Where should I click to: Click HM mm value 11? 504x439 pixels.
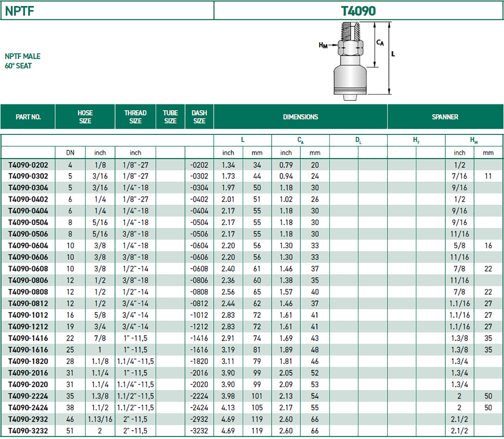(x=488, y=176)
